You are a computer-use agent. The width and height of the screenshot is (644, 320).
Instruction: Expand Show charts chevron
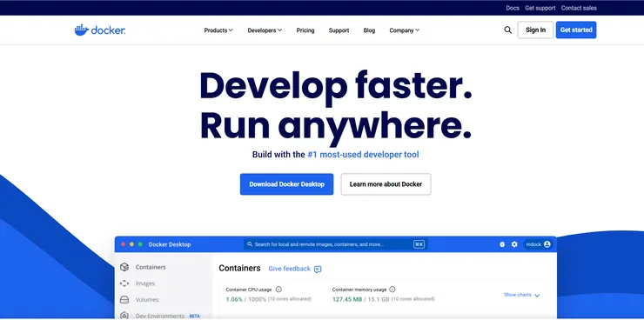pyautogui.click(x=537, y=295)
